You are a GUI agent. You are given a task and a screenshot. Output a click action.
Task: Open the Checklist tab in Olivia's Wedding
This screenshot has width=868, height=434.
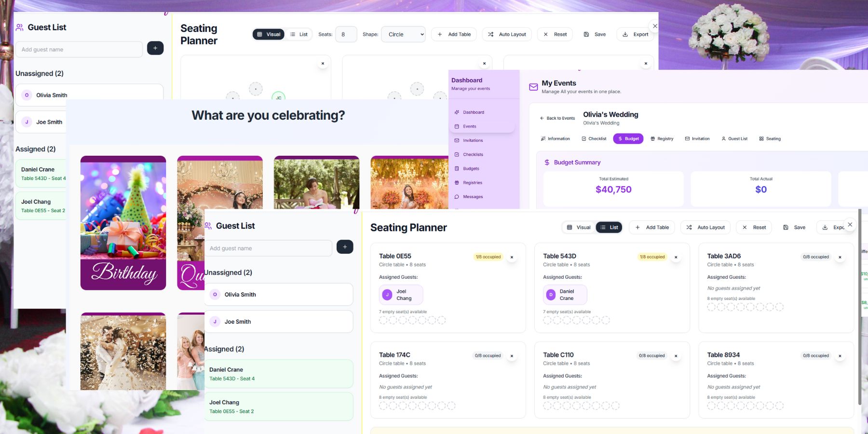click(x=594, y=139)
